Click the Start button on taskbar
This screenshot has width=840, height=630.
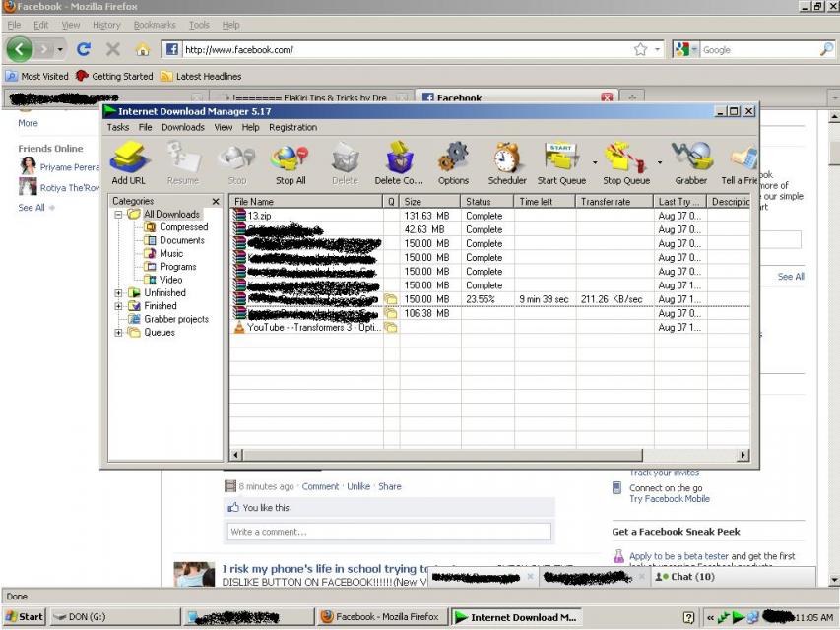[x=24, y=617]
